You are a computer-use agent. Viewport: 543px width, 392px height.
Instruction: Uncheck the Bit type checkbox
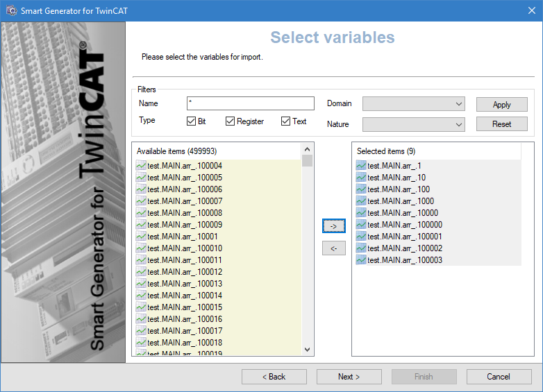tap(192, 121)
